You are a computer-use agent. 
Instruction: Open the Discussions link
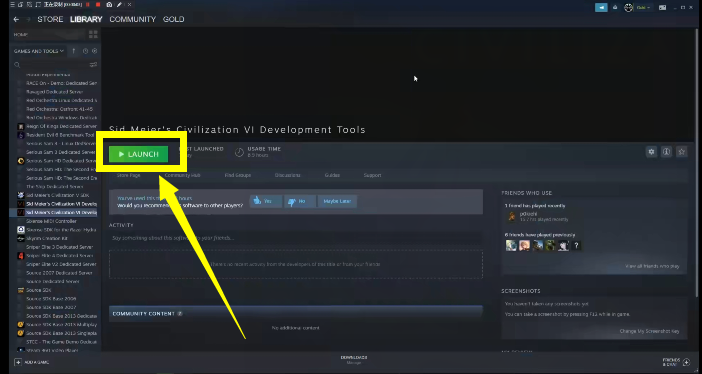[287, 175]
